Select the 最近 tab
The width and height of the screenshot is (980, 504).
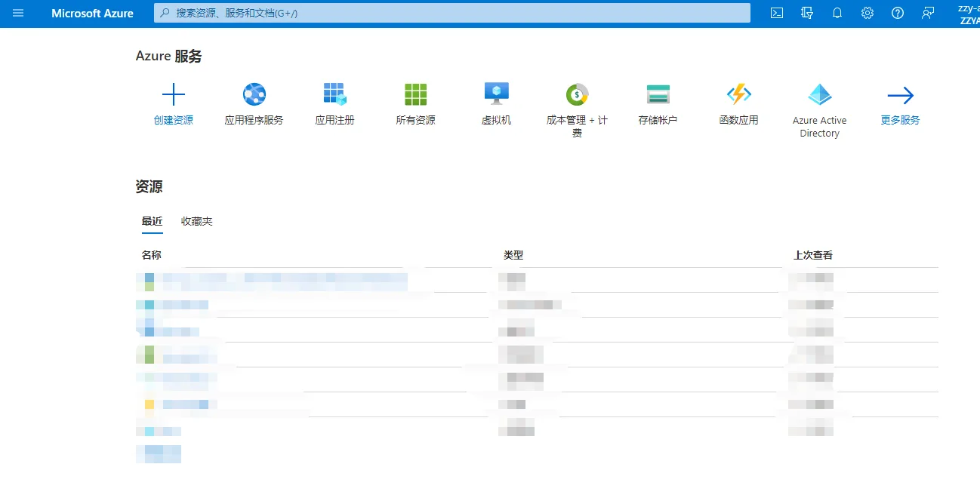(152, 221)
